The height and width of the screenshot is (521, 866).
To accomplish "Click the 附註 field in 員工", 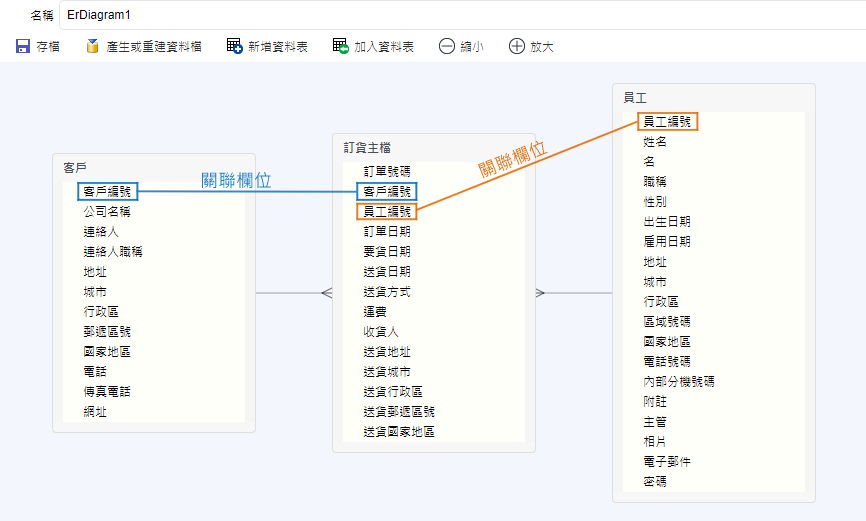I will (655, 402).
